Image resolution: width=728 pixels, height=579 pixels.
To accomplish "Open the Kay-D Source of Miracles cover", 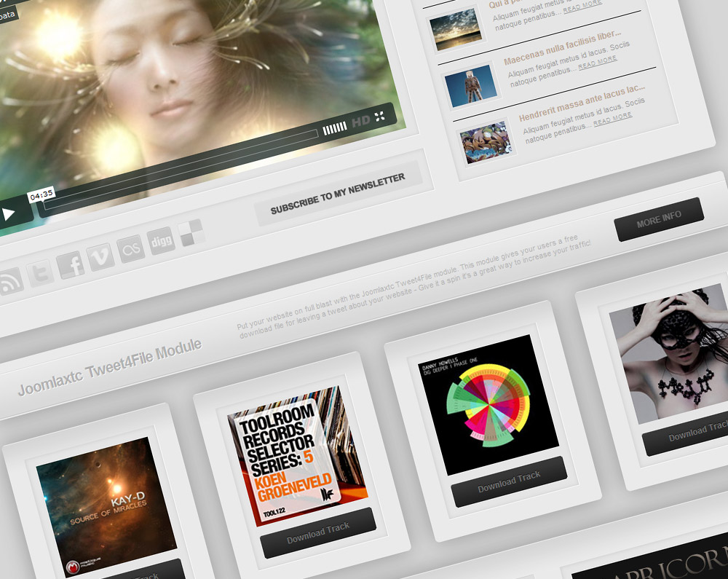I will (106, 505).
